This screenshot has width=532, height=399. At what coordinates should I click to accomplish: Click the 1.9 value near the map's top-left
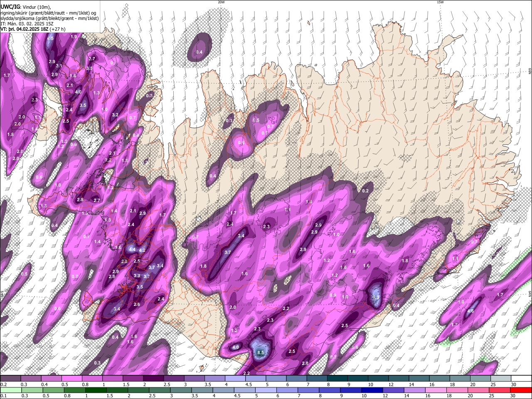[74, 37]
